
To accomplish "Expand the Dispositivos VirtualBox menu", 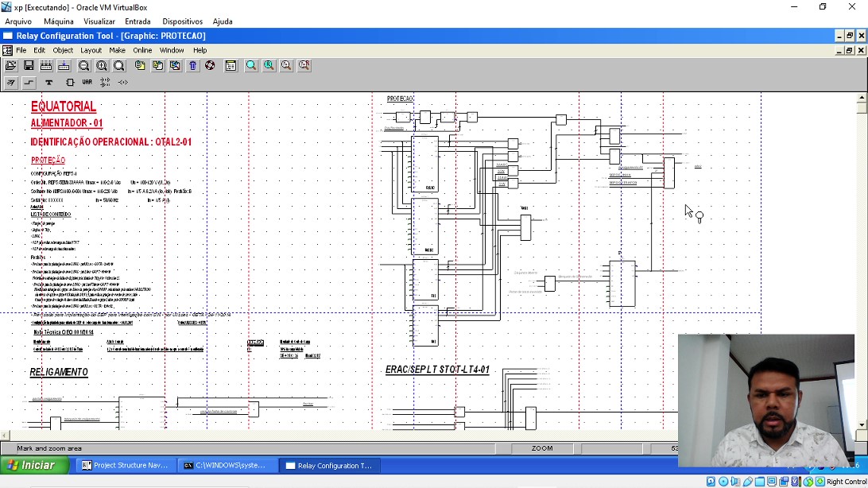I will pos(182,21).
